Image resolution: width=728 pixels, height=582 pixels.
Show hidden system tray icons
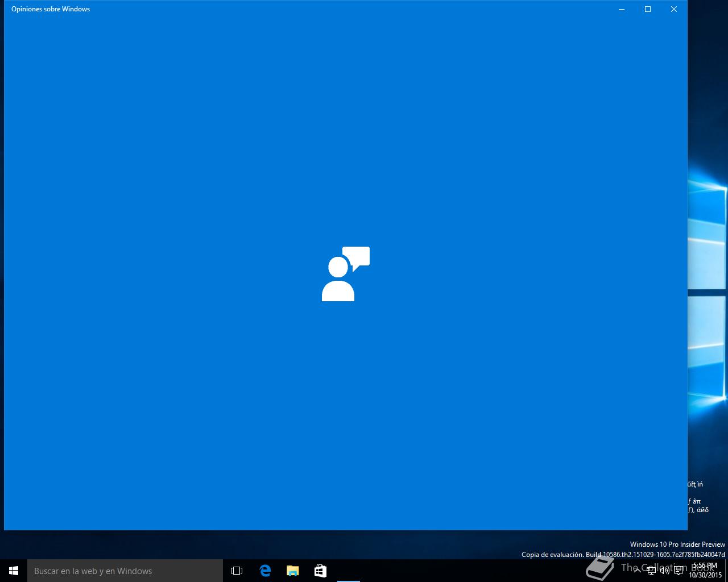637,571
